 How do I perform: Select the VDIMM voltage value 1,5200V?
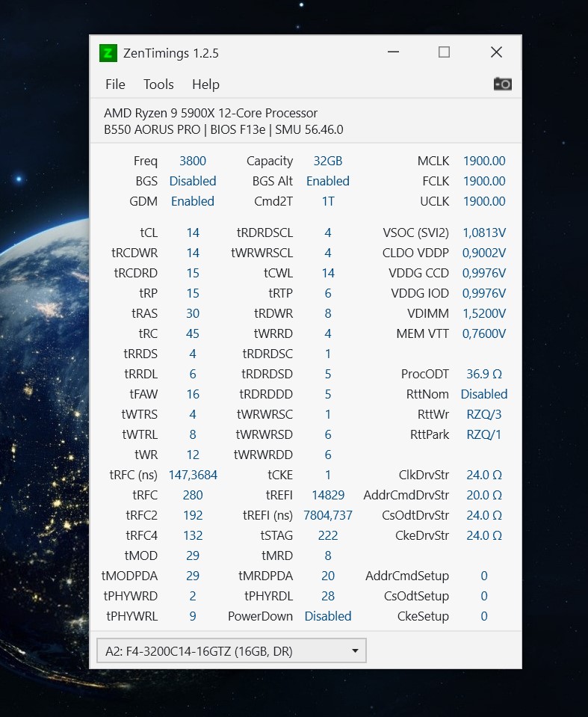click(484, 313)
